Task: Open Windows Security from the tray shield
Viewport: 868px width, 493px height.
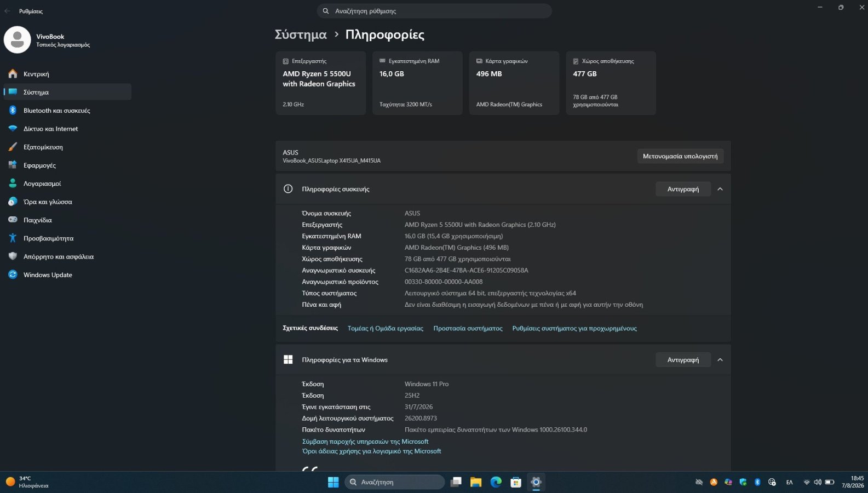Action: click(x=743, y=482)
